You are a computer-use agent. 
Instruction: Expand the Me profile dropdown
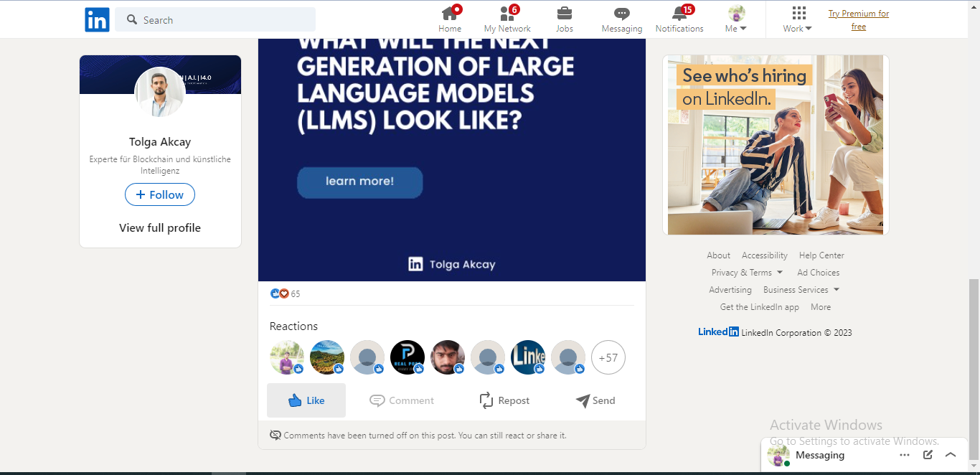(736, 19)
